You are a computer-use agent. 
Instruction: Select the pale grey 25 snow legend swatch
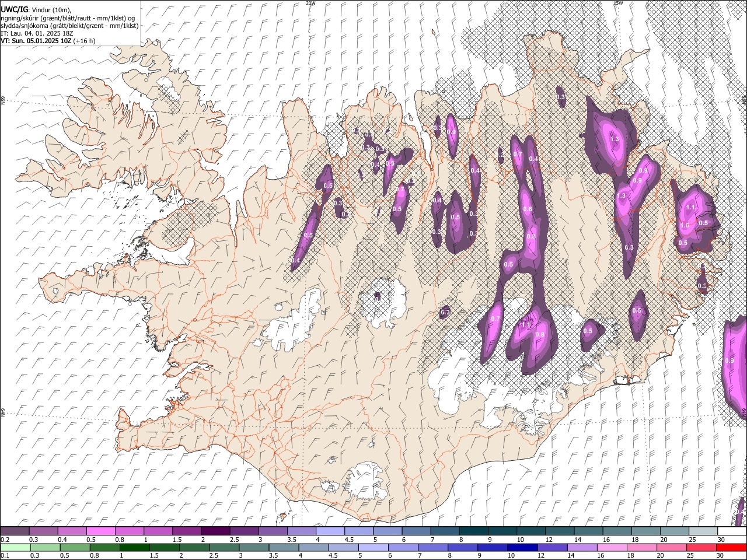point(703,531)
